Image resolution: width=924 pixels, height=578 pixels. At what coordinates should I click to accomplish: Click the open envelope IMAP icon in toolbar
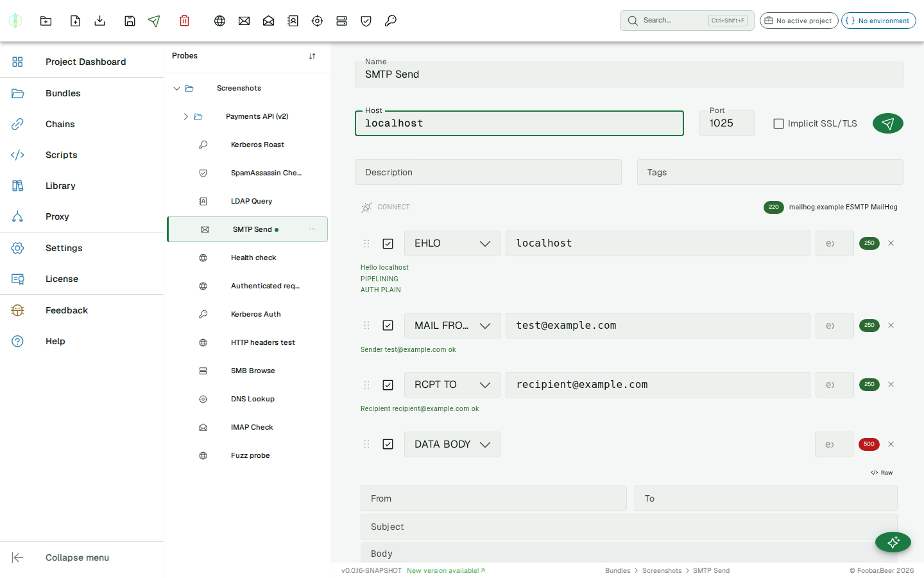(x=268, y=21)
